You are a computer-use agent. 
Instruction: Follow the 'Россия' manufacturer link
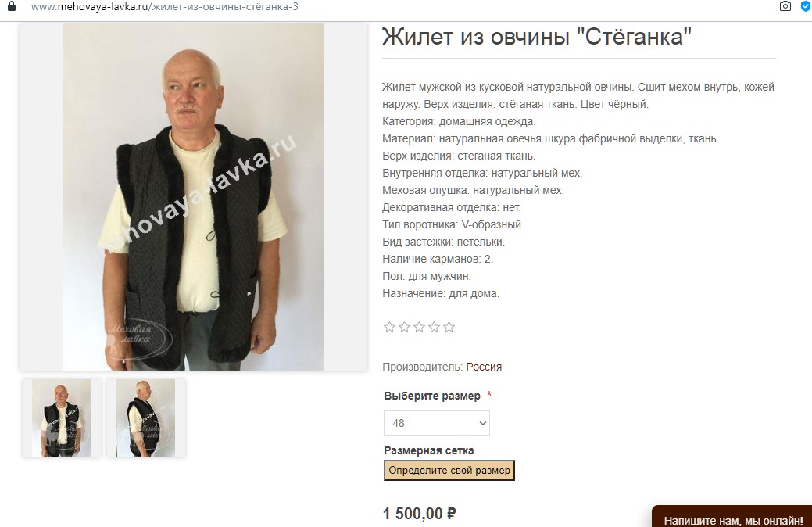pyautogui.click(x=484, y=367)
